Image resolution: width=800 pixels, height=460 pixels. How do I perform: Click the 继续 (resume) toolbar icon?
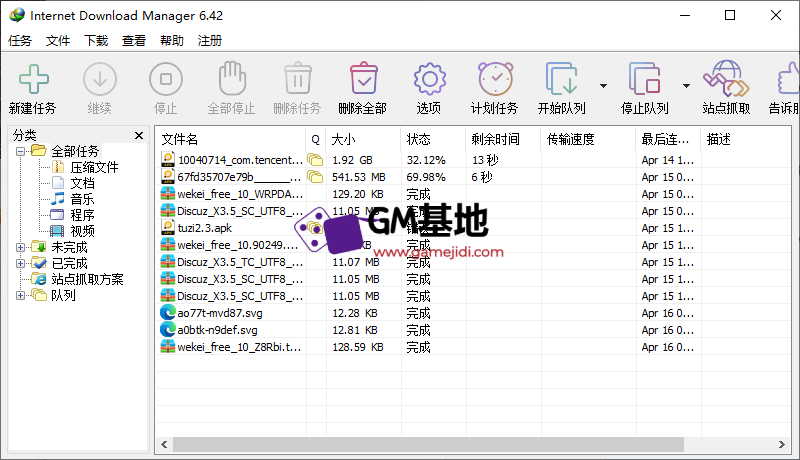[99, 79]
